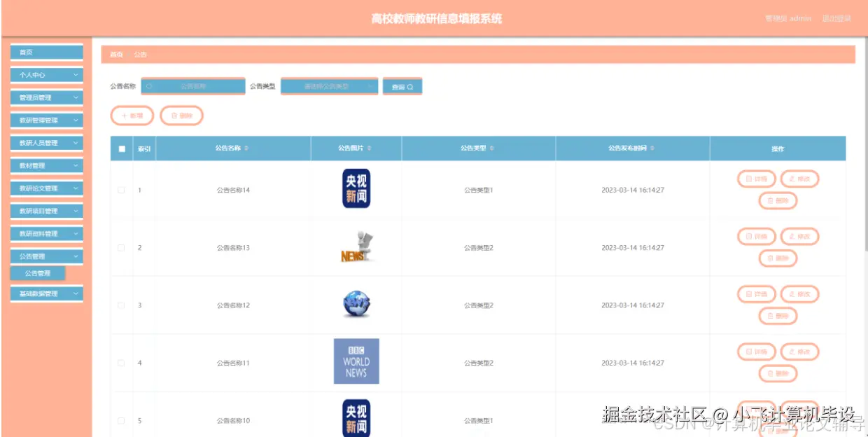Focus the 公告名称 search input
The height and width of the screenshot is (437, 868).
point(193,86)
